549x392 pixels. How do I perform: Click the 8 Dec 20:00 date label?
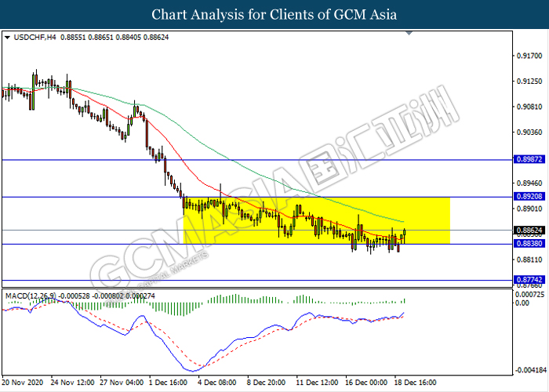click(x=266, y=383)
